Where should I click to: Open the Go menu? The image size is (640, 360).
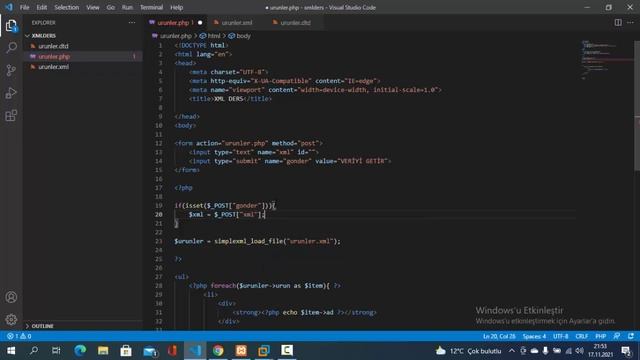111,7
